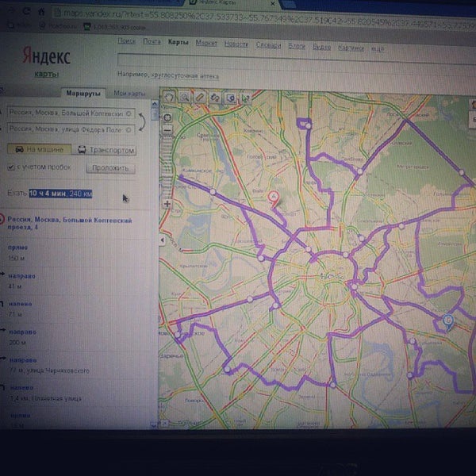Open Картинки link in top navigation
The height and width of the screenshot is (476, 476).
(351, 48)
